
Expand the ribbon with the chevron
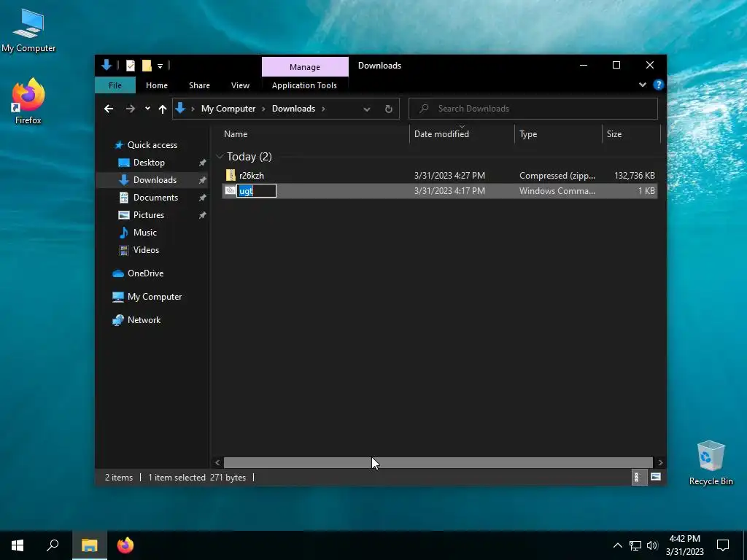coord(643,85)
